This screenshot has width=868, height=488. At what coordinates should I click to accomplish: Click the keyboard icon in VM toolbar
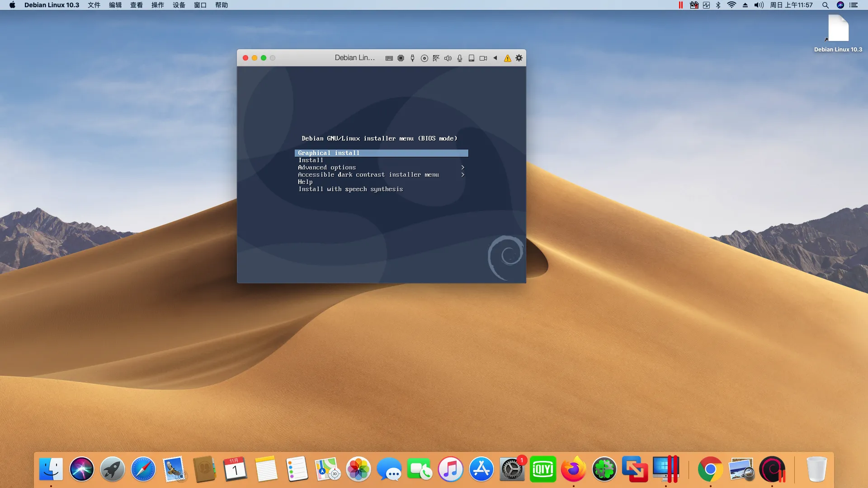pyautogui.click(x=389, y=58)
